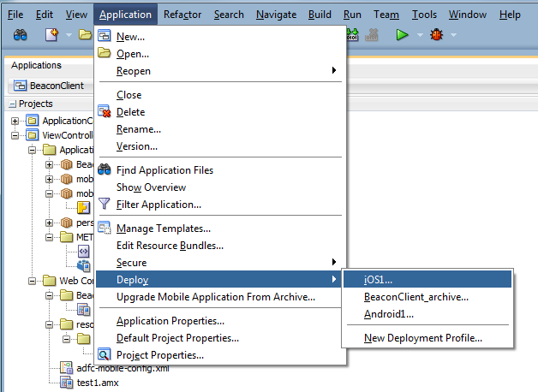Open the Run menu
Screen dimensions: 538x392
tap(352, 15)
